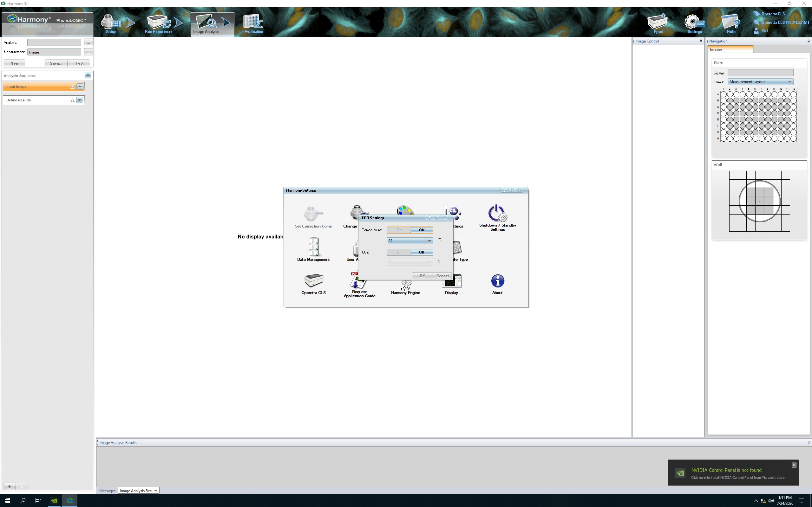Open Shutdown / Standby Settings icon

[497, 217]
